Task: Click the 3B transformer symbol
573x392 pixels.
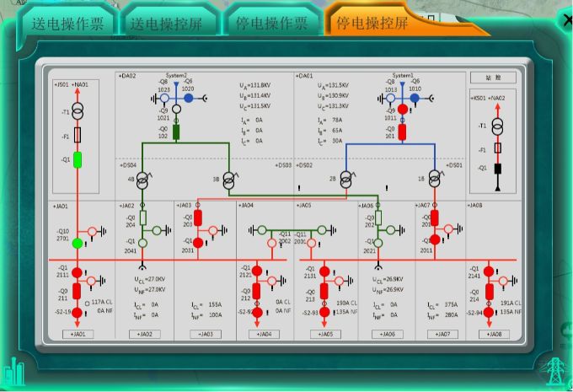Action: [x=229, y=180]
